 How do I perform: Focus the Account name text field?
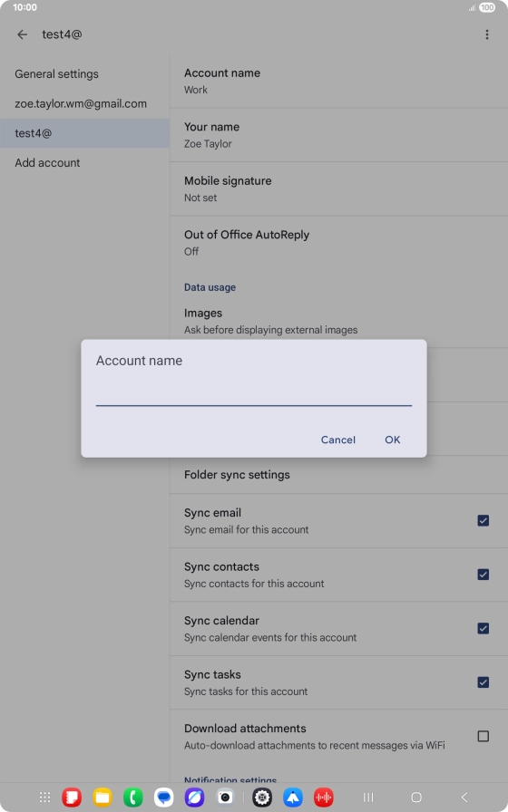[253, 392]
